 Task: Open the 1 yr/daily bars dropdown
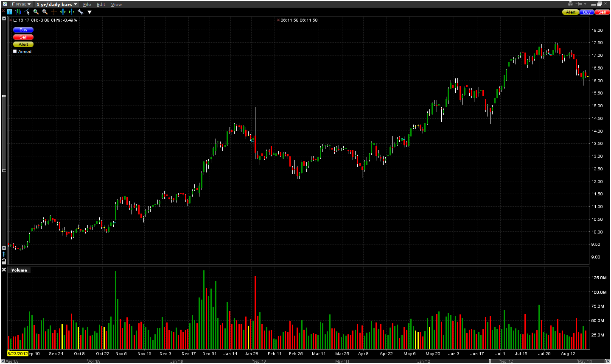coord(56,4)
